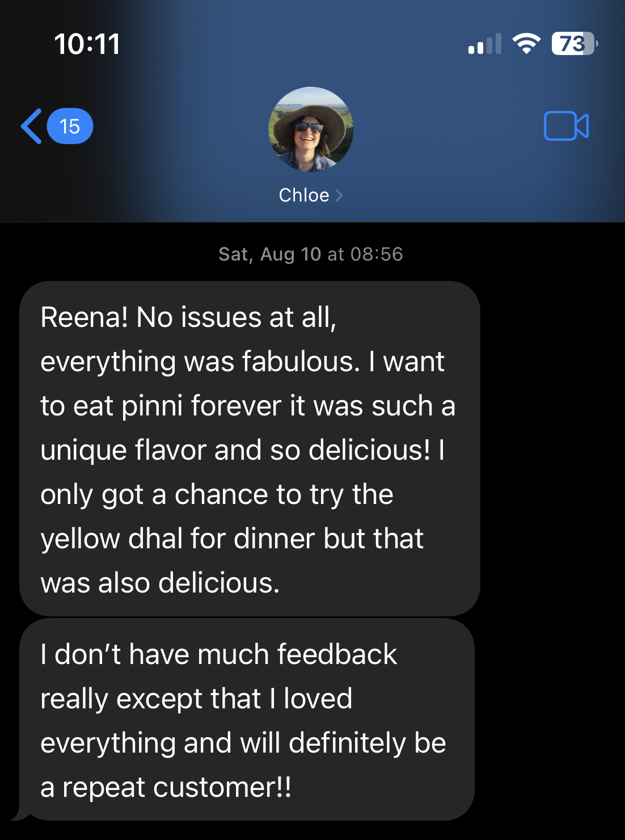The image size is (625, 840).
Task: Open Chloe's profile photo
Action: (x=311, y=129)
